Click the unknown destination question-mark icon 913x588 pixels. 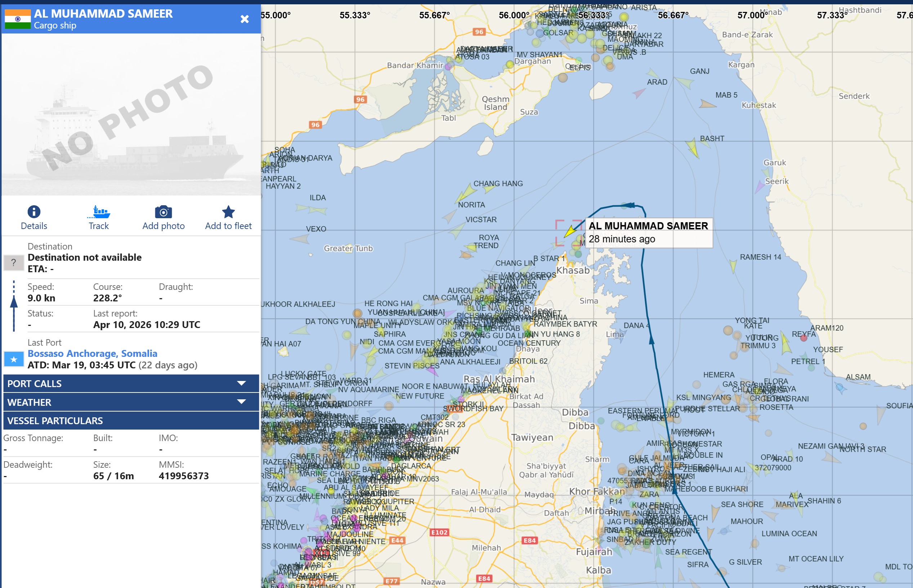click(14, 262)
